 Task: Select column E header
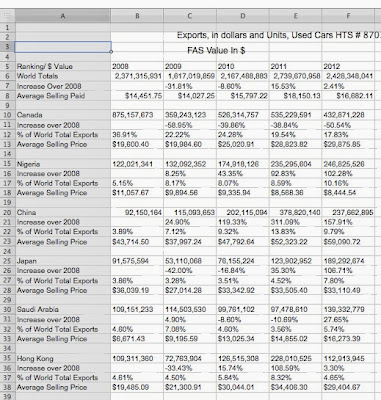tap(295, 16)
